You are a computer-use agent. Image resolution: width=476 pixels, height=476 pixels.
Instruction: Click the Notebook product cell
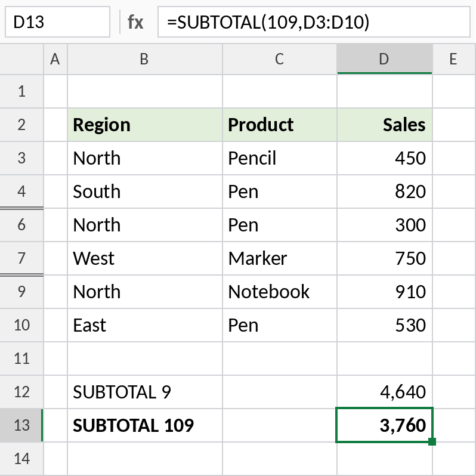pos(280,292)
